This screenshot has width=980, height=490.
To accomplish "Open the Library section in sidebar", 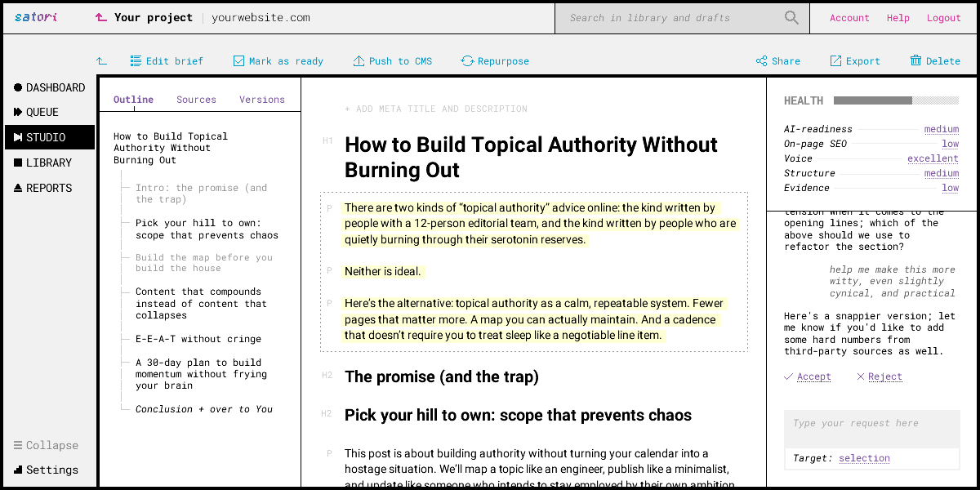I will click(48, 163).
